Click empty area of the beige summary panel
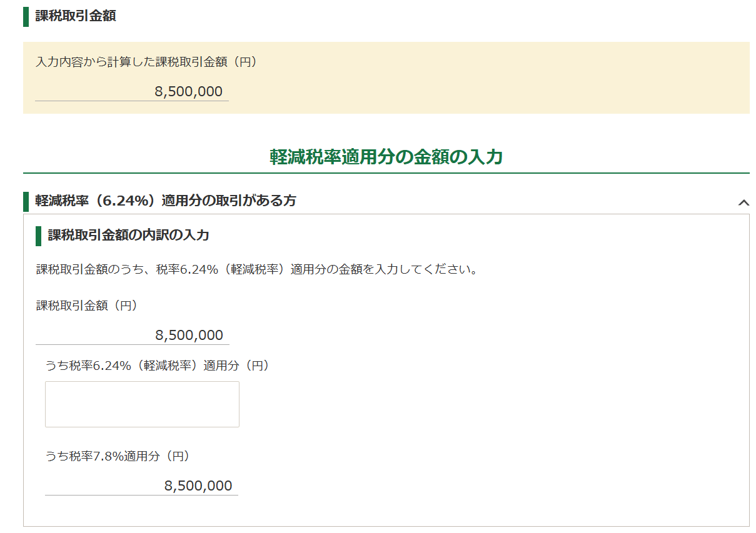The image size is (756, 533). (488, 78)
